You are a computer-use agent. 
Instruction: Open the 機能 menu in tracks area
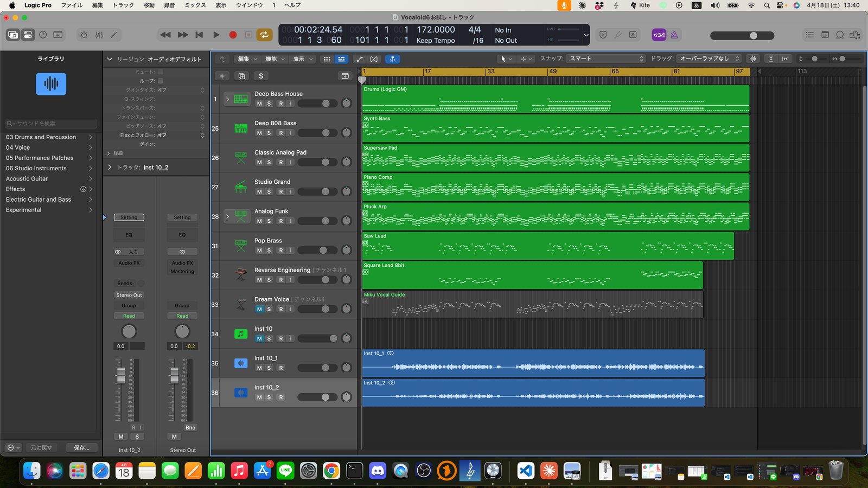coord(274,59)
